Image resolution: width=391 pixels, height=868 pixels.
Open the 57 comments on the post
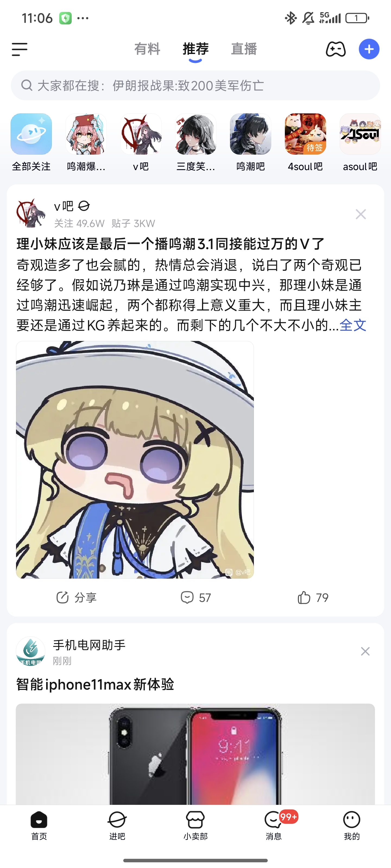[x=195, y=597]
